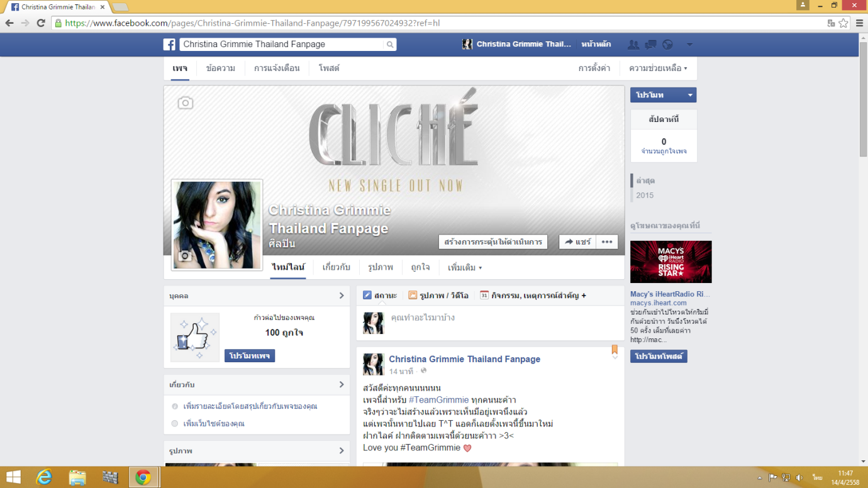The height and width of the screenshot is (488, 868).
Task: Open messages icon in Facebook header
Action: (650, 45)
